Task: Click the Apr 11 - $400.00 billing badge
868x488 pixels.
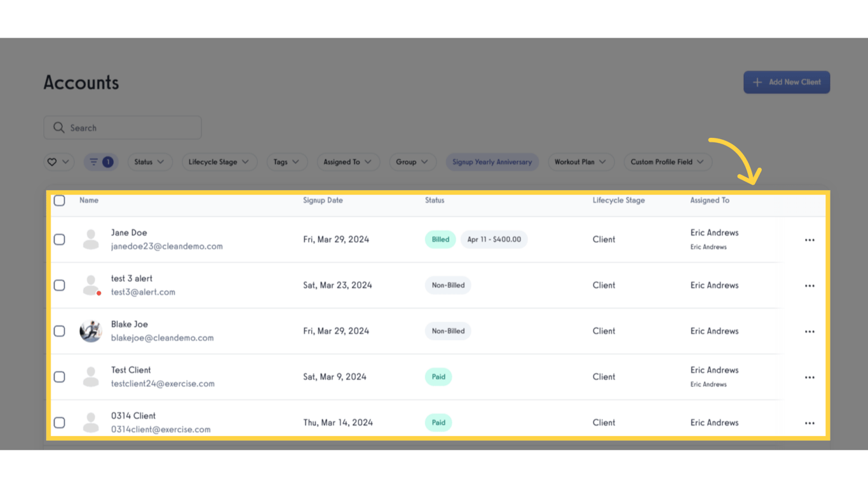Action: click(494, 240)
